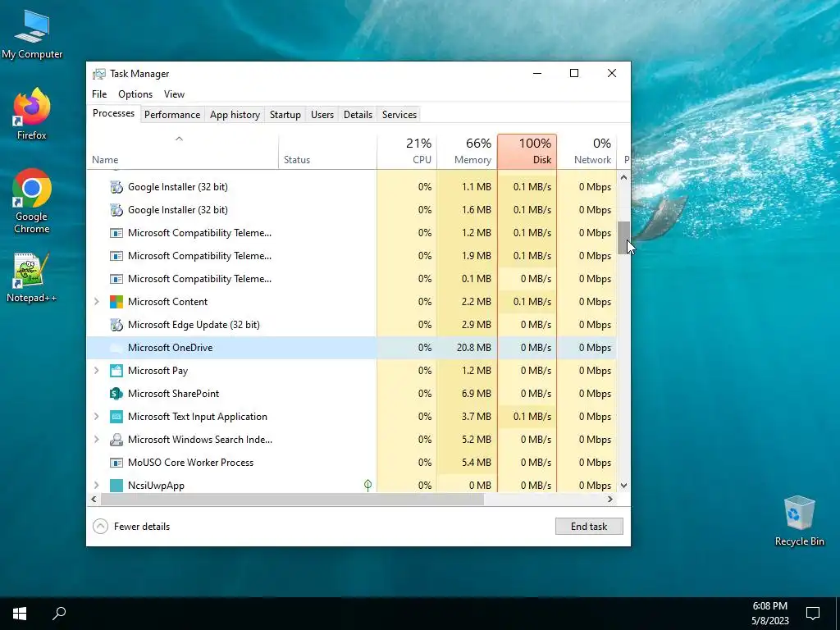
Task: Click the Microsoft Windows Search Indexer icon
Action: click(116, 440)
